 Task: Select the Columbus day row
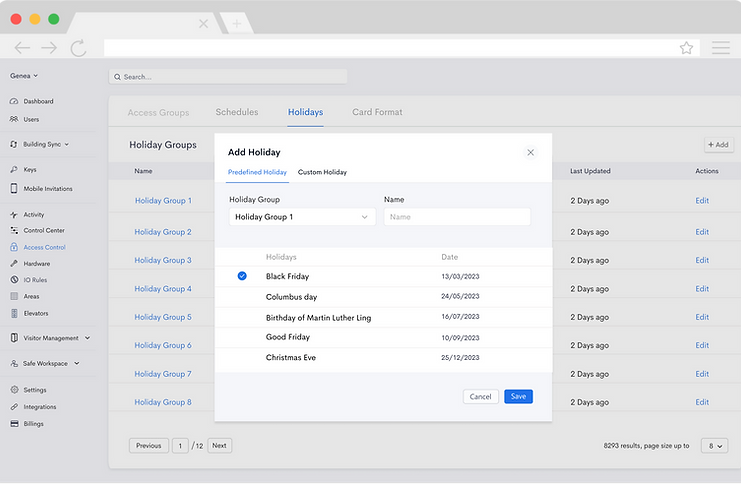pyautogui.click(x=383, y=297)
